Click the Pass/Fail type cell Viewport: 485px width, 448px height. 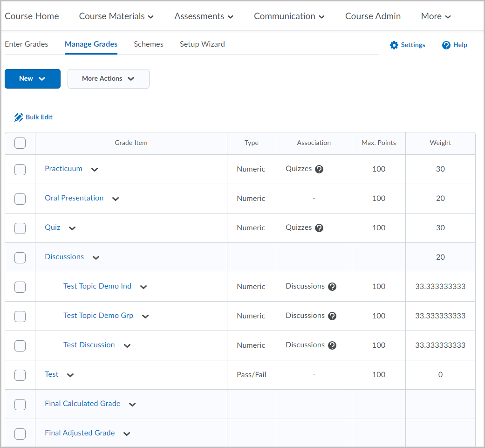click(x=252, y=375)
